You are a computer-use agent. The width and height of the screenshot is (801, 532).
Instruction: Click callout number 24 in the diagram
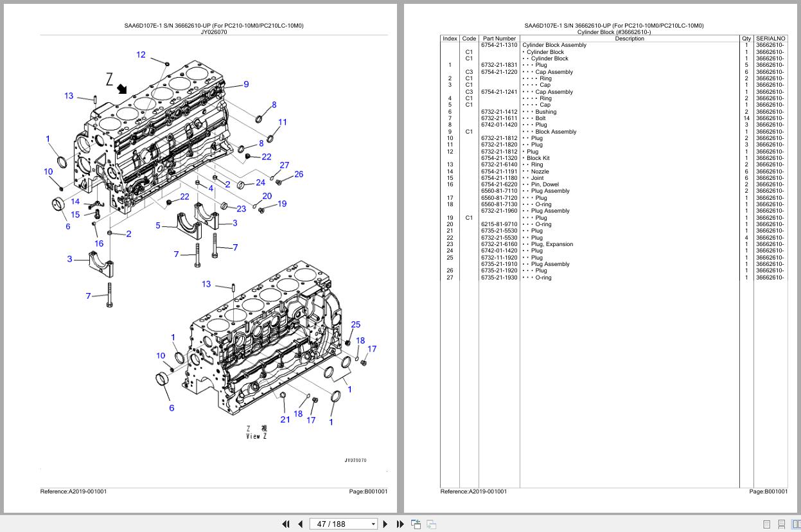[260, 182]
